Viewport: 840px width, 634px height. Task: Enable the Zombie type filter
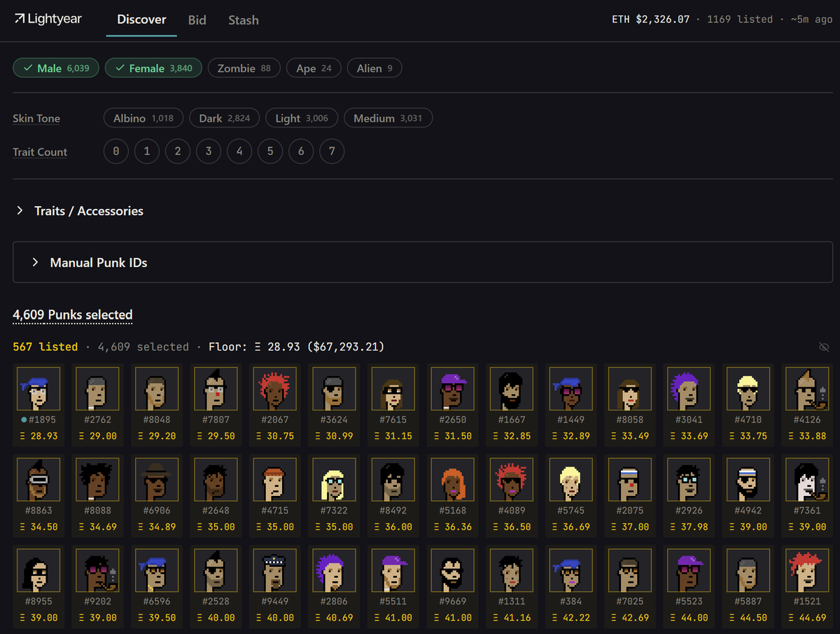click(x=244, y=68)
